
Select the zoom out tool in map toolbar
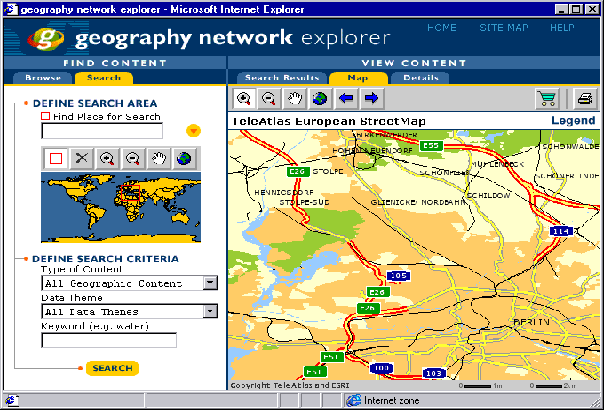point(269,98)
